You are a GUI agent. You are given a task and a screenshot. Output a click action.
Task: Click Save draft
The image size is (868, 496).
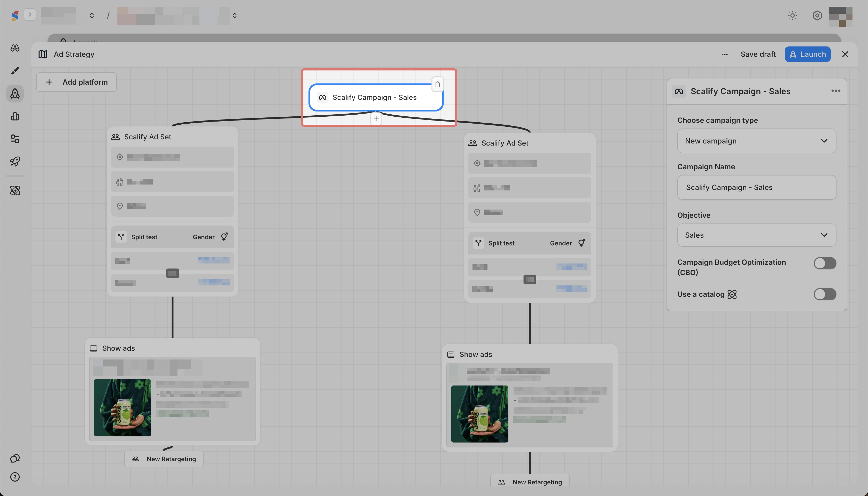(x=758, y=54)
